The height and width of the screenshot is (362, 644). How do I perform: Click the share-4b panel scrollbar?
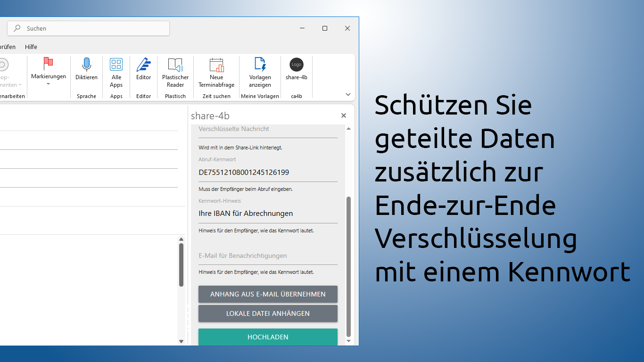click(348, 264)
